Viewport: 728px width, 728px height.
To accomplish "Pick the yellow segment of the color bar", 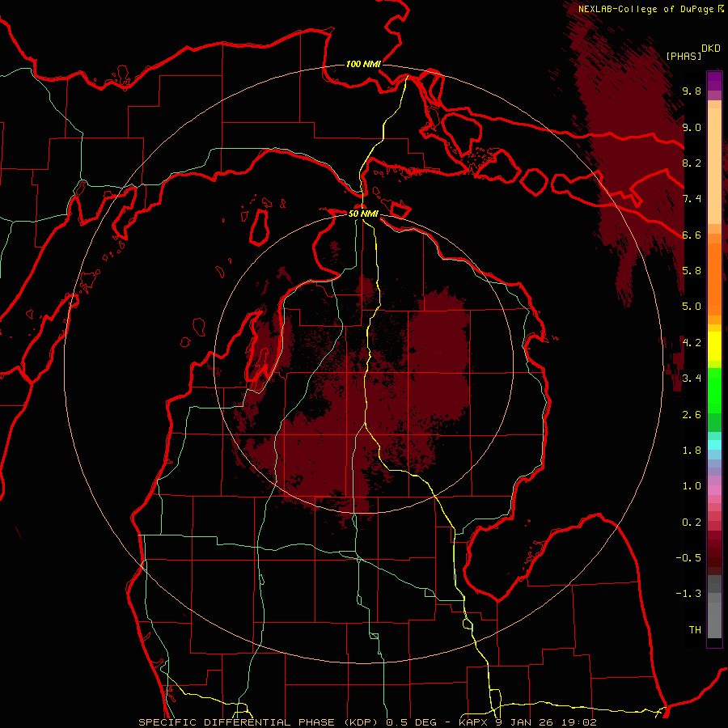I will coord(714,346).
